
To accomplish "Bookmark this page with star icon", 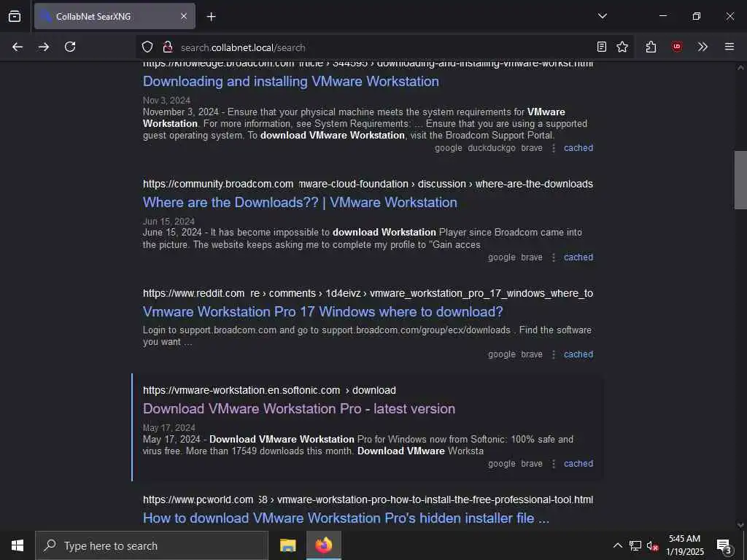I will [x=622, y=47].
